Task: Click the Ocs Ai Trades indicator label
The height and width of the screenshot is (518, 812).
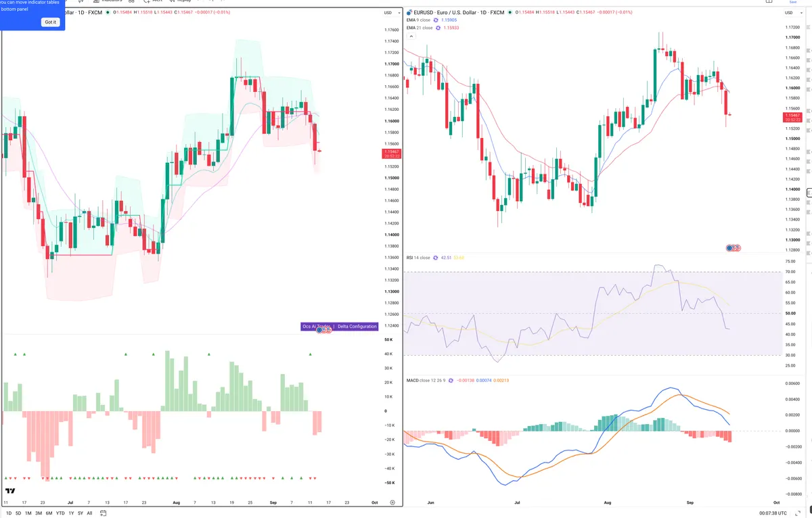Action: coord(317,327)
